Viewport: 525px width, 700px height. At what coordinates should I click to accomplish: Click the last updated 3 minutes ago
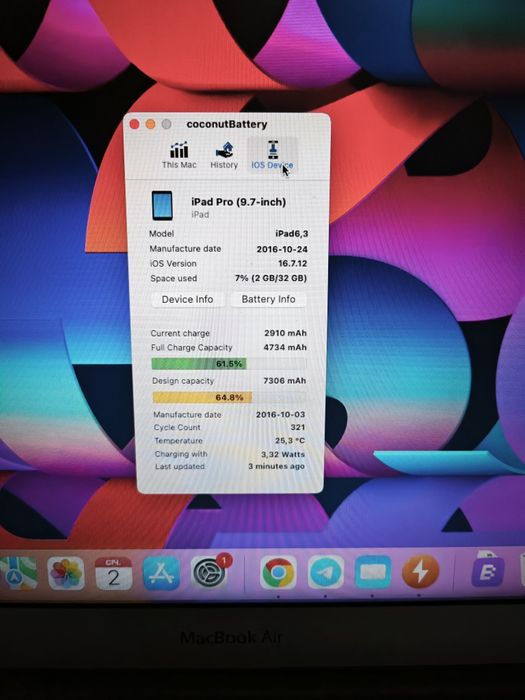[x=276, y=466]
